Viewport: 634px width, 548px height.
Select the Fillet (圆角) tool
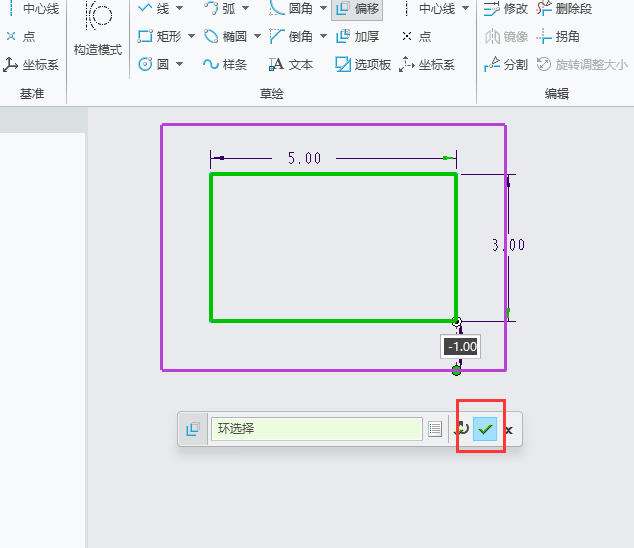pyautogui.click(x=291, y=8)
